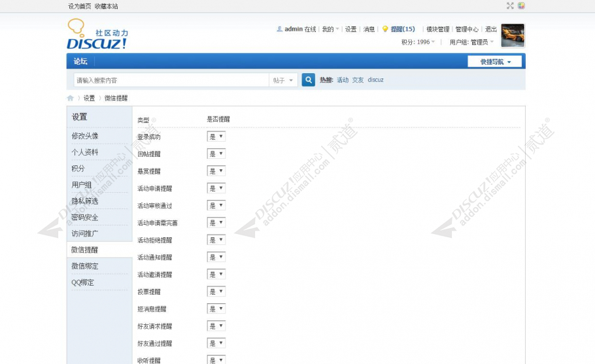Click the home icon in breadcrumb
Screen dimensions: 595x364
[70, 98]
